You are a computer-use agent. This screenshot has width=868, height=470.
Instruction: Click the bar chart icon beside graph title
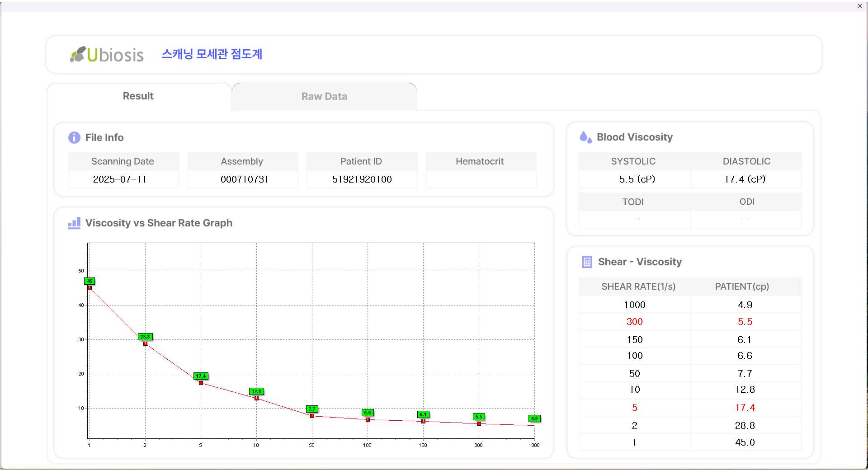[74, 223]
